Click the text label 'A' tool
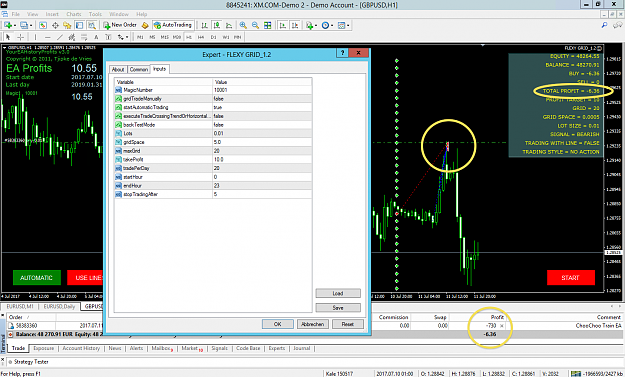625x377 pixels. [x=96, y=37]
